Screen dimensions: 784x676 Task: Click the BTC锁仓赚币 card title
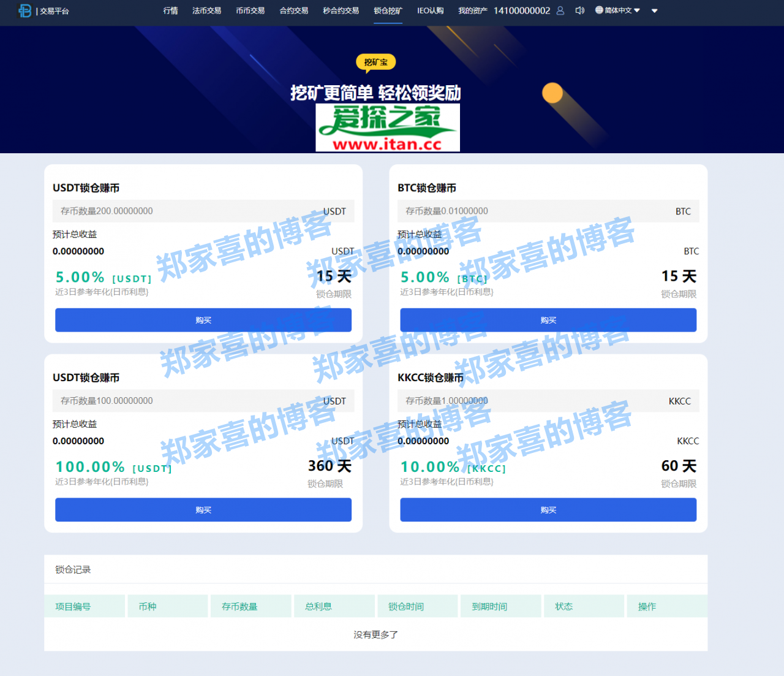(427, 188)
